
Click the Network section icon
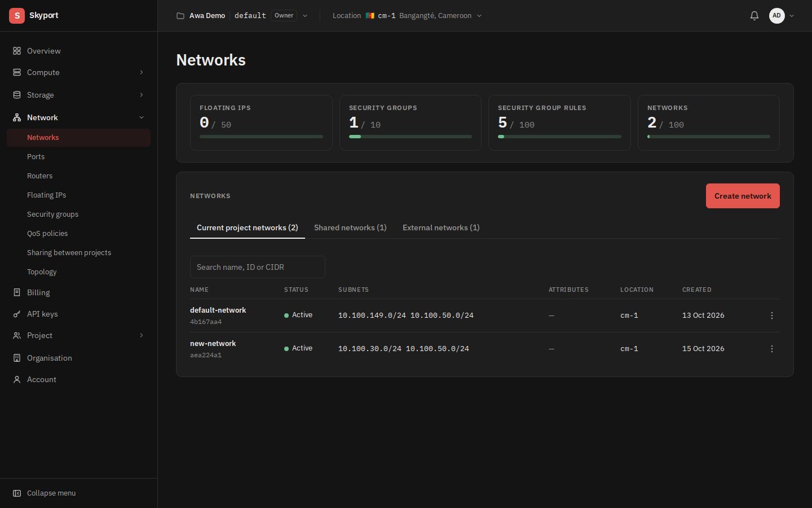coord(17,117)
